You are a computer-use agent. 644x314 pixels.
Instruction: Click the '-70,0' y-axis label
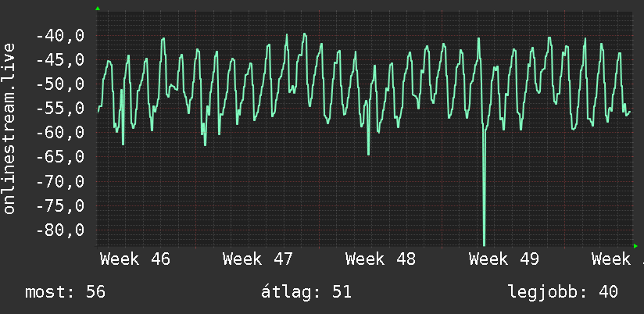60,181
